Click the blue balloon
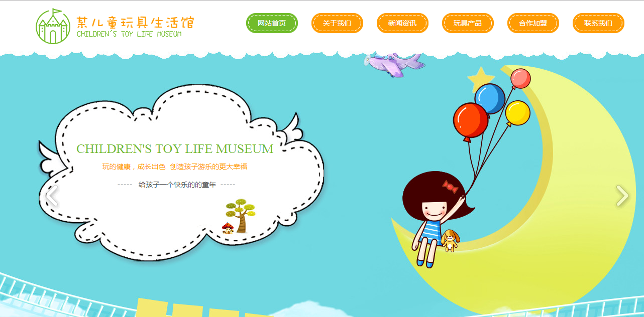The width and height of the screenshot is (644, 317). [x=489, y=98]
